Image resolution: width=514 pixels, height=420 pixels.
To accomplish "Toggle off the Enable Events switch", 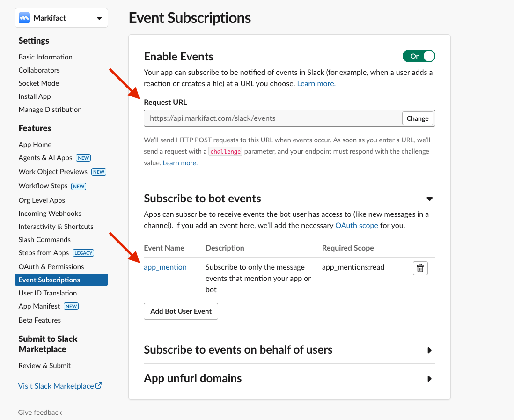I will tap(419, 56).
